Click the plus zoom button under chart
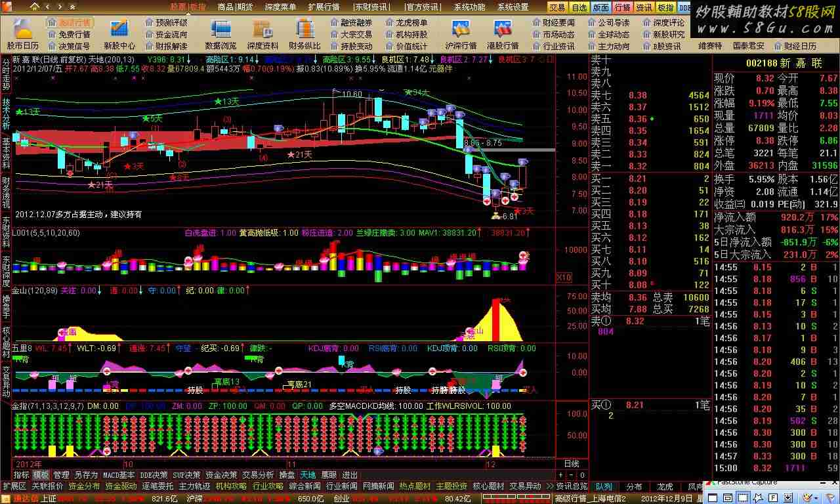 (562, 475)
